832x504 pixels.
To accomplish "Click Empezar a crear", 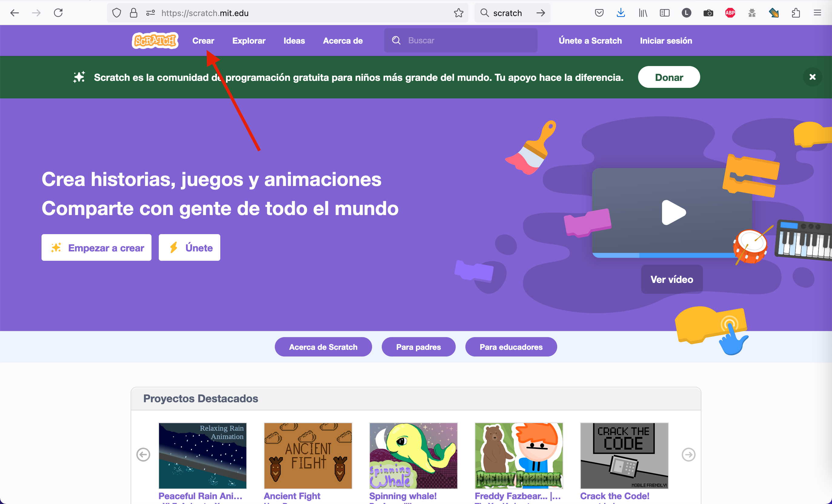I will [x=96, y=247].
